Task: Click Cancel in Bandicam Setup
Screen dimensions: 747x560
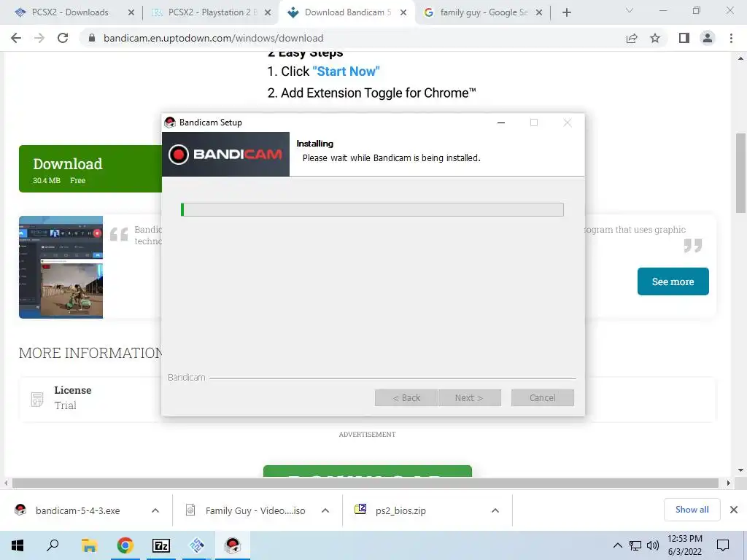Action: pos(543,397)
